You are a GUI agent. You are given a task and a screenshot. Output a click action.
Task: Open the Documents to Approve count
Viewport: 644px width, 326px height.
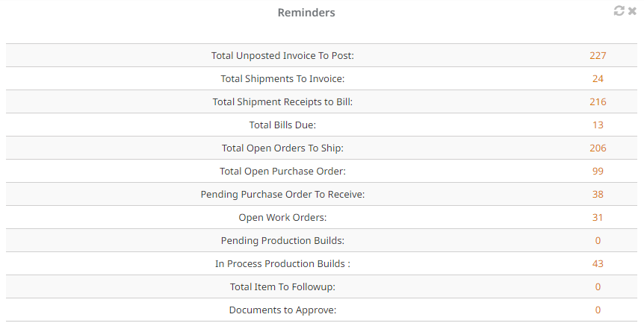pos(598,310)
